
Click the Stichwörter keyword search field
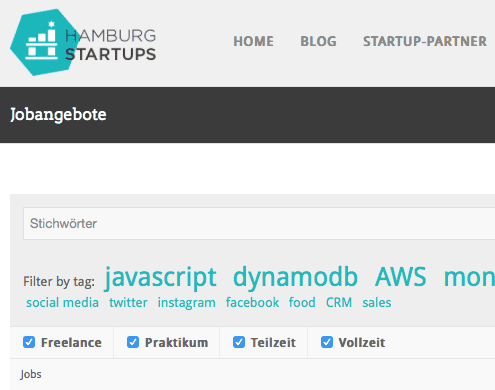tap(259, 223)
